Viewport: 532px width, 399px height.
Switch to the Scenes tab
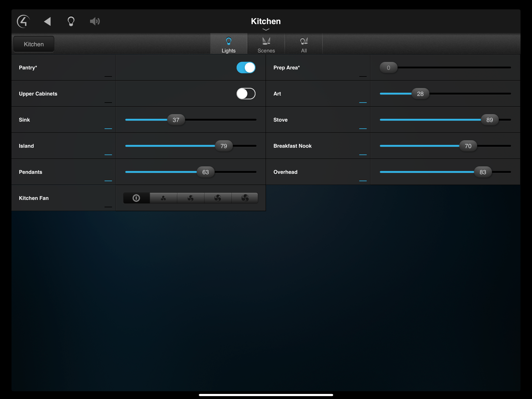(266, 44)
